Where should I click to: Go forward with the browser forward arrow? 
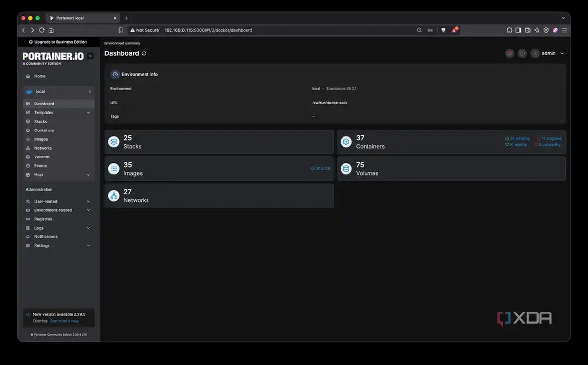click(x=32, y=30)
